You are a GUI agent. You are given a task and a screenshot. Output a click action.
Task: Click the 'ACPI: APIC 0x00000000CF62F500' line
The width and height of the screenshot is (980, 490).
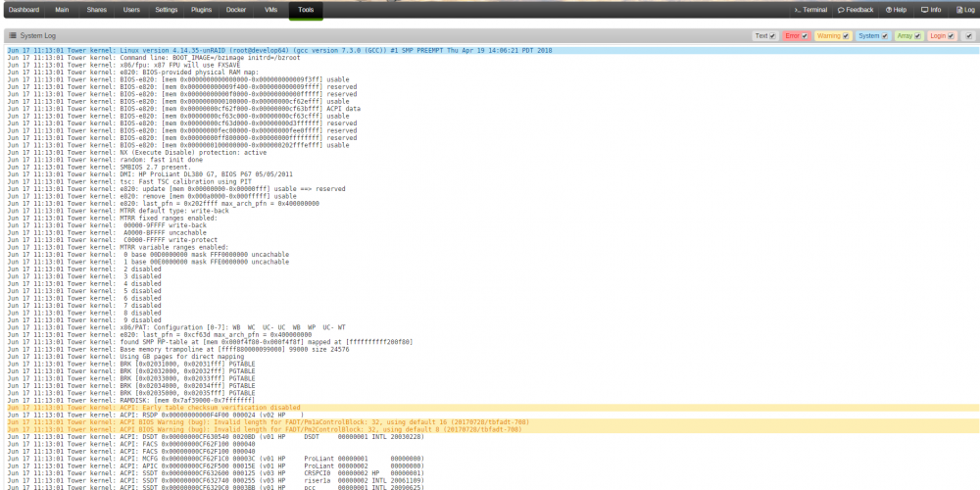click(x=216, y=465)
